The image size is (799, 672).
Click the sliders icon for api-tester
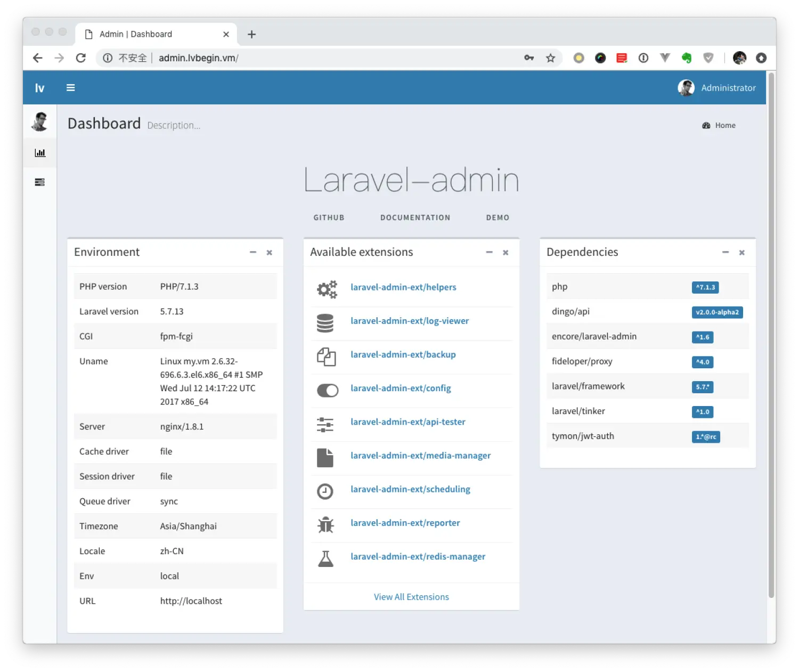click(325, 424)
